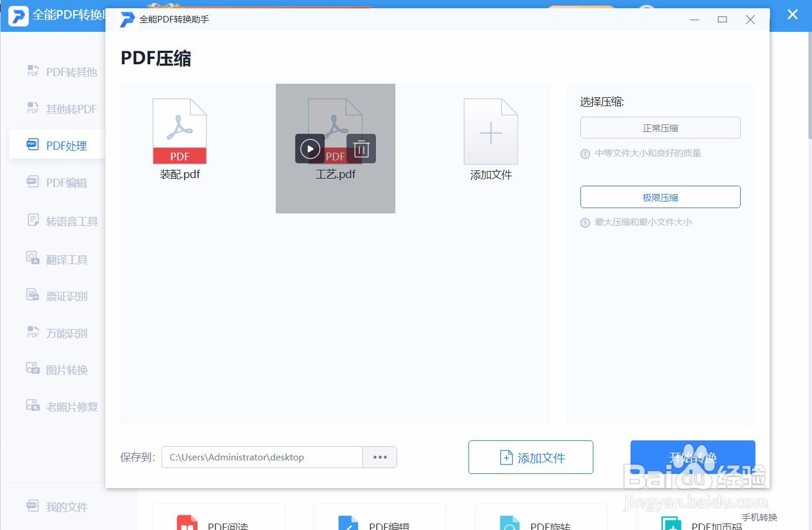
Task: Open the save location browse dialog
Action: (x=379, y=457)
